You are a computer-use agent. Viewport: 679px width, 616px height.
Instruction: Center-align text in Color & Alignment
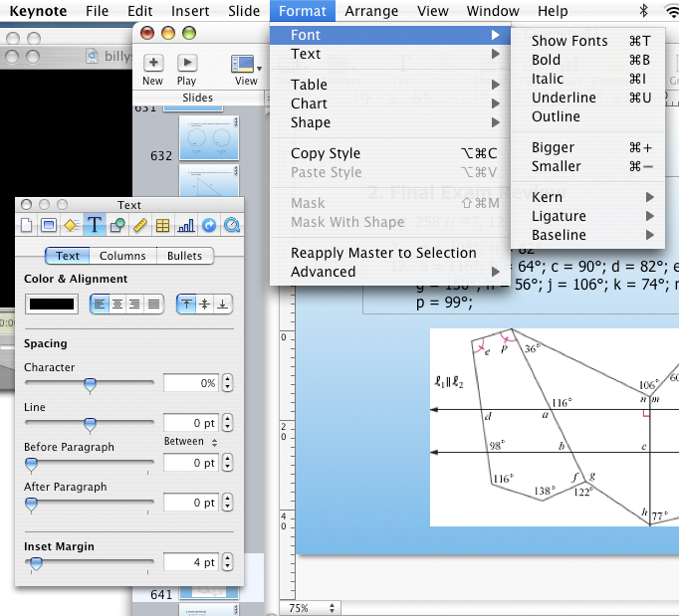click(x=117, y=304)
